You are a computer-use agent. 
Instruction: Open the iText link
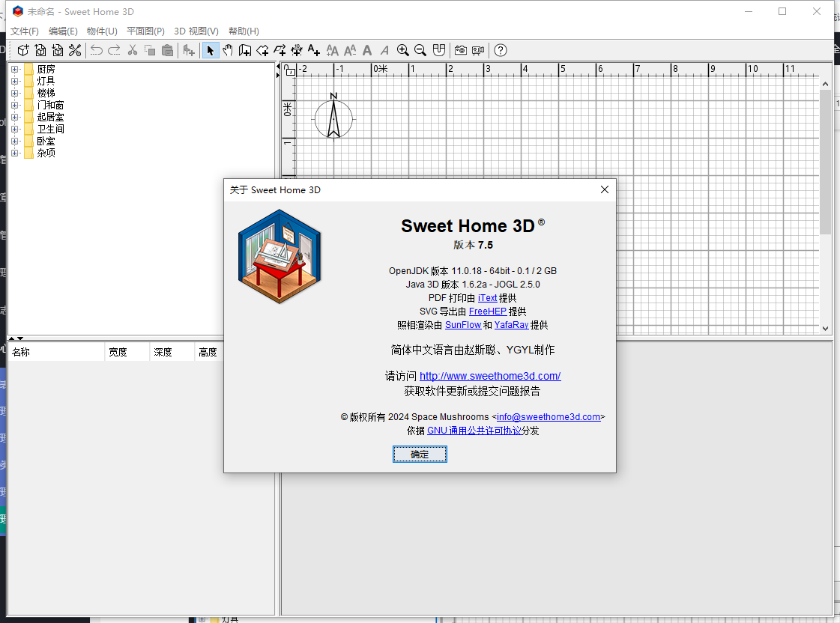tap(488, 298)
